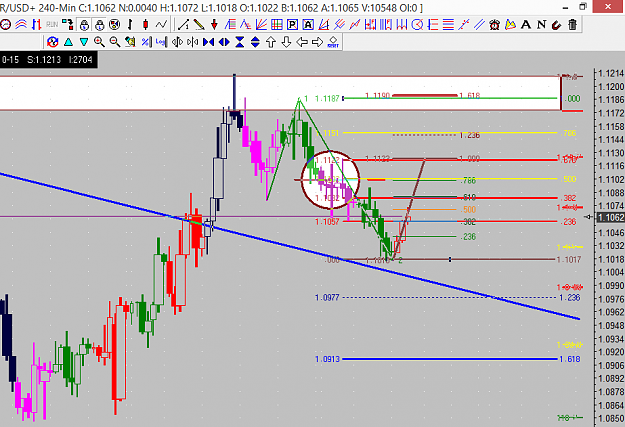The width and height of the screenshot is (625, 427).
Task: Open the indicators wave-lines icon
Action: point(21,25)
